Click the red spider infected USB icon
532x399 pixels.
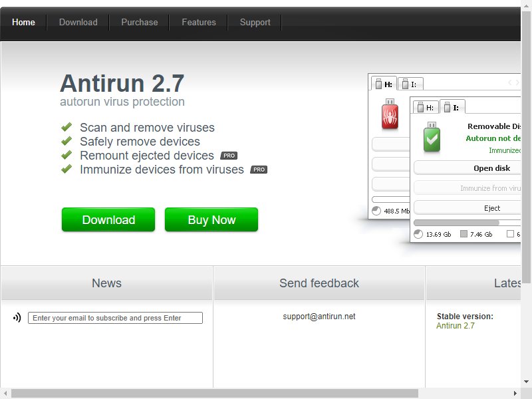390,114
